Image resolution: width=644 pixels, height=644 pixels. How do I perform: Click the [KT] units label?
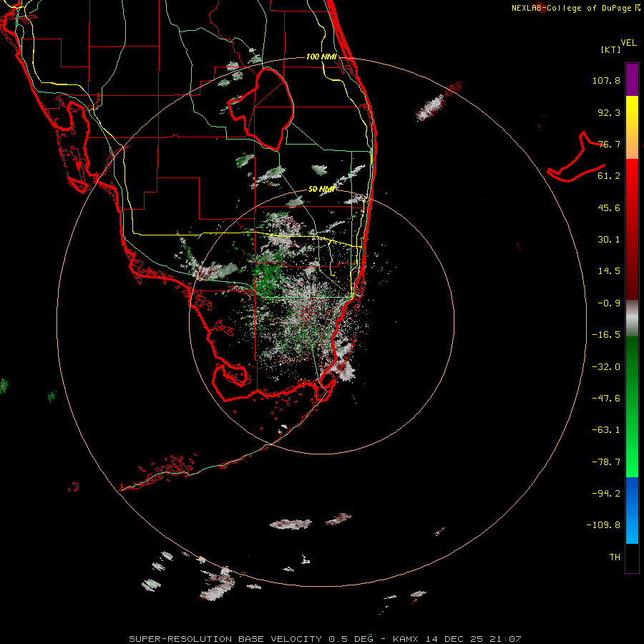point(611,49)
